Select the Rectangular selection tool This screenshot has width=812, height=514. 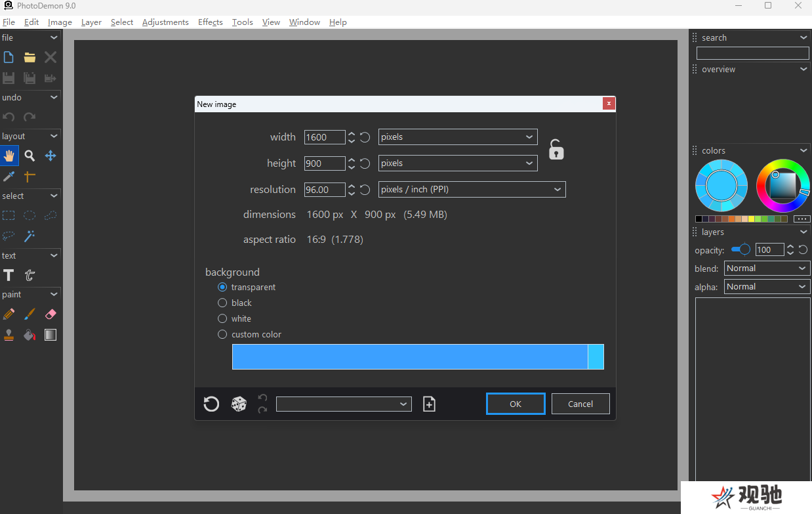[9, 215]
